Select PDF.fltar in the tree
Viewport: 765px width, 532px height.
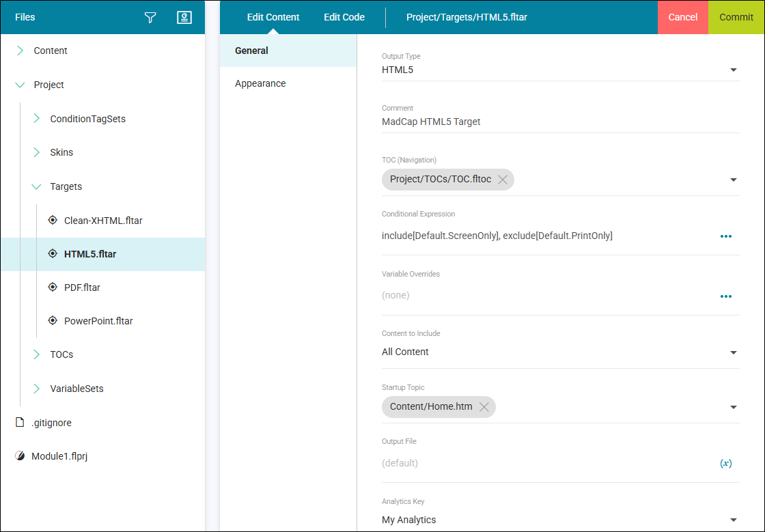point(82,288)
